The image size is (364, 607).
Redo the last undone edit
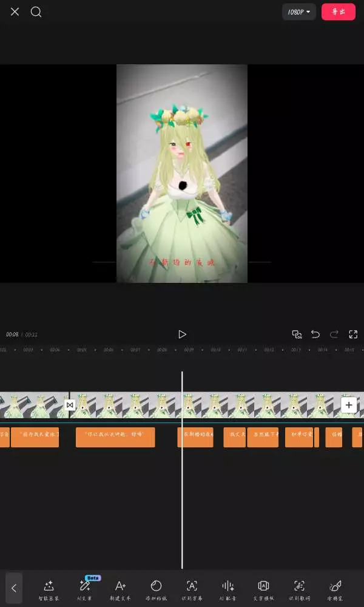tap(334, 334)
